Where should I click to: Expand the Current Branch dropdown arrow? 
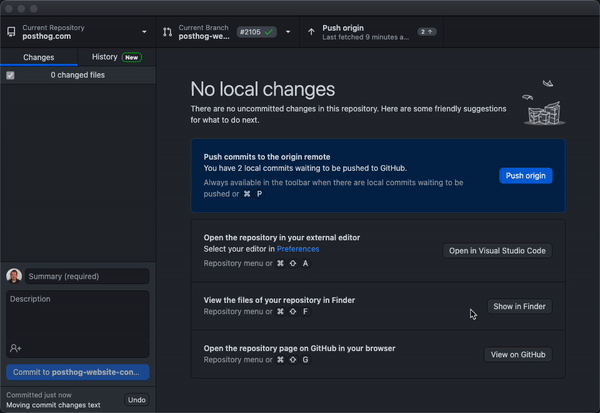pos(288,32)
